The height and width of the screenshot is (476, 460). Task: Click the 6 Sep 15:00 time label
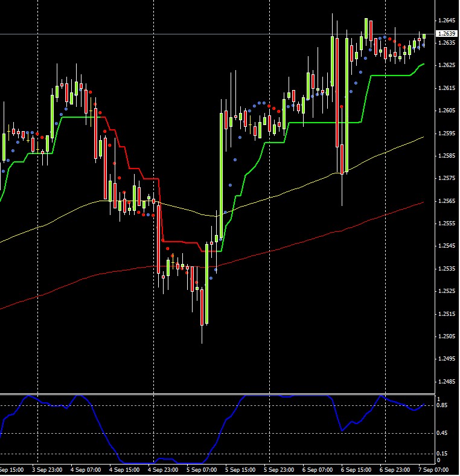356,470
